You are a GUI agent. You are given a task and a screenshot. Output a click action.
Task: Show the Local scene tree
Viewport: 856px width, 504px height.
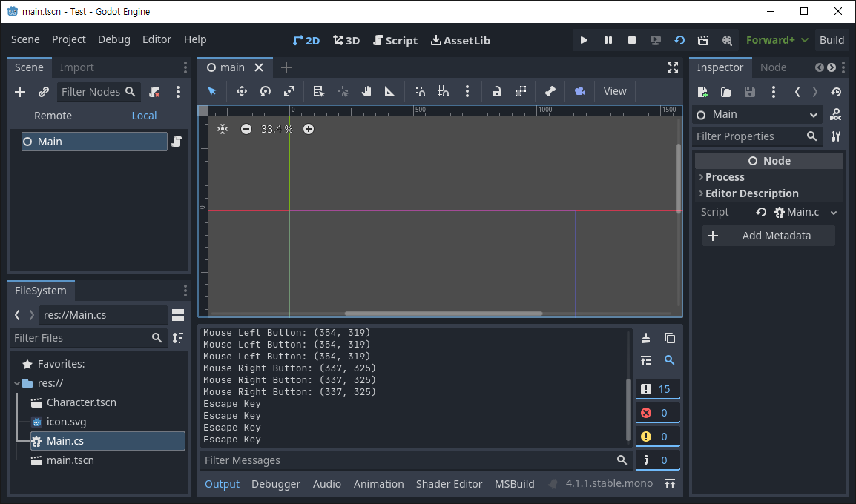pyautogui.click(x=144, y=116)
